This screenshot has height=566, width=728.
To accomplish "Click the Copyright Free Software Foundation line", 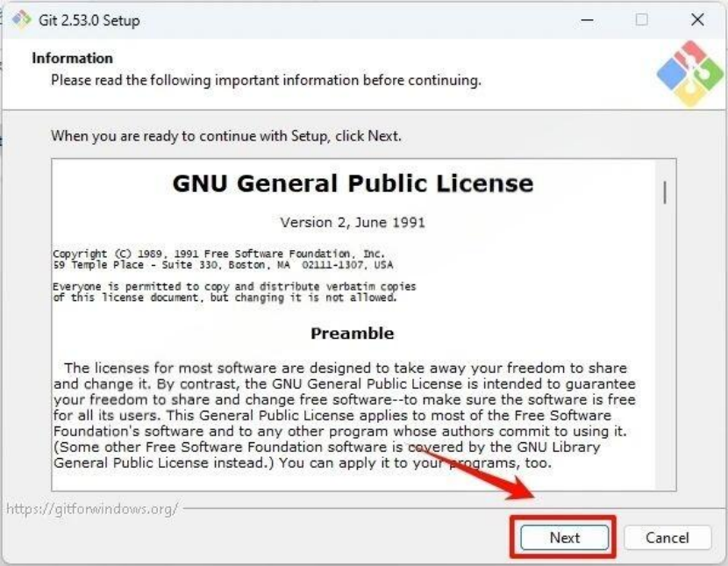I will pos(219,254).
